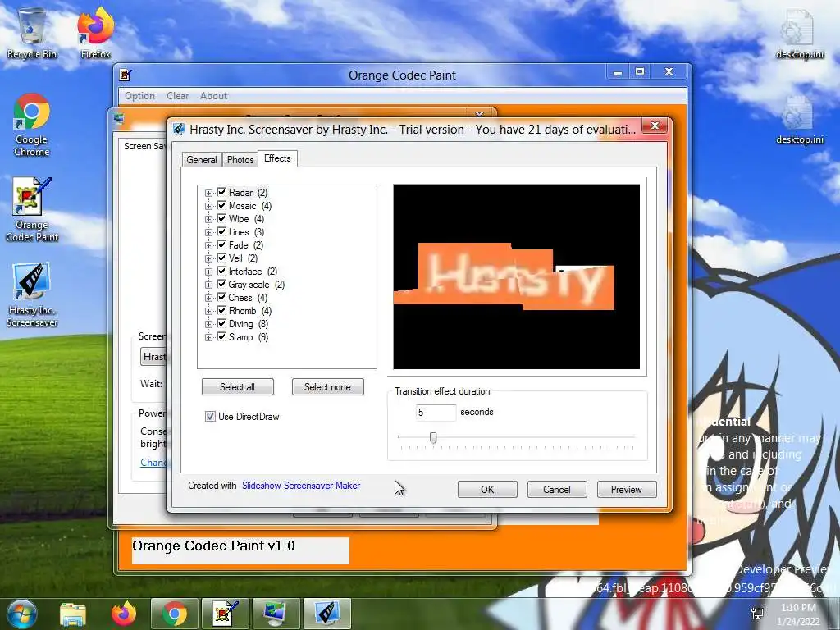The image size is (840, 630).
Task: Open the Slideshow Screensaver Maker link
Action: coord(300,486)
